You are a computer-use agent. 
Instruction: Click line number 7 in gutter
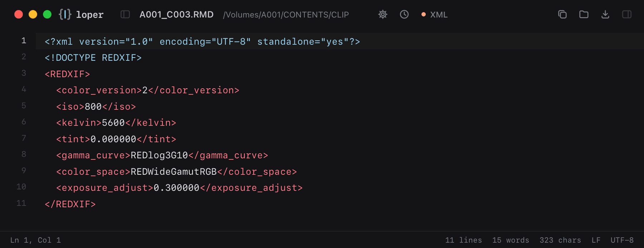pyautogui.click(x=24, y=138)
